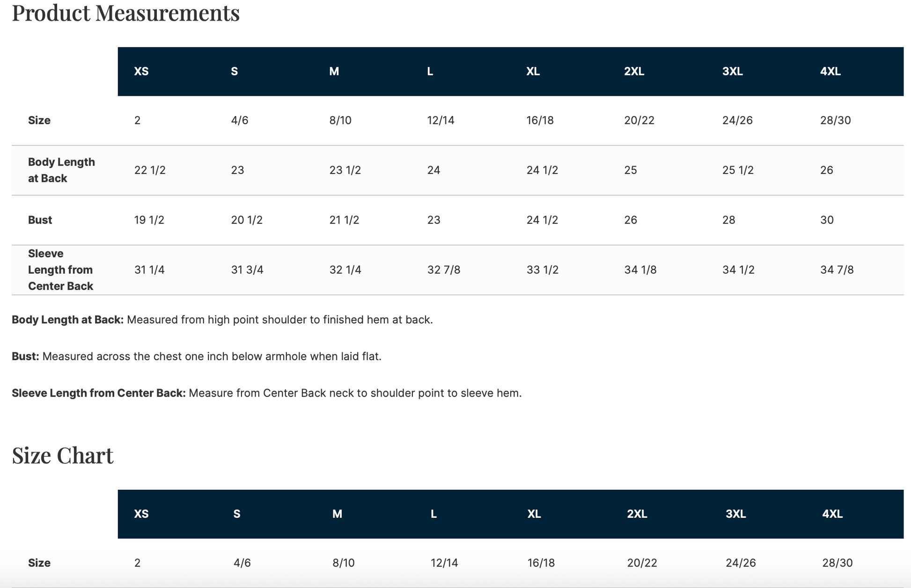Select the bust value 30 for 4XL
The image size is (911, 588).
tap(827, 220)
